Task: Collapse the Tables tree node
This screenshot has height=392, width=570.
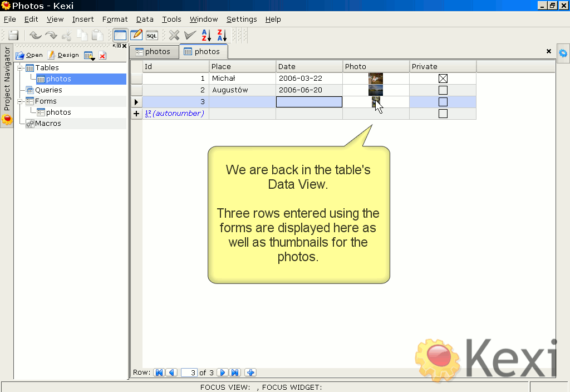Action: [20, 68]
